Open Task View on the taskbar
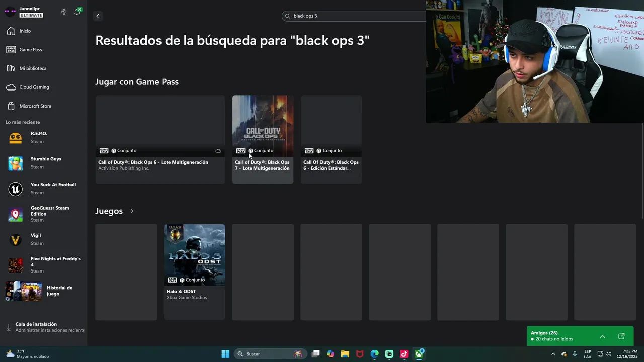 (x=315, y=354)
